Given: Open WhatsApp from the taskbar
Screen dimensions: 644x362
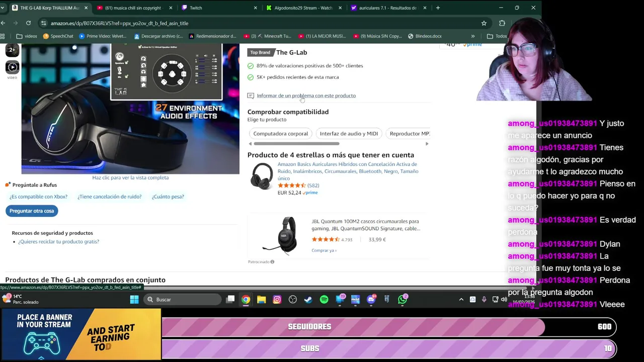Looking at the screenshot, I should [403, 300].
